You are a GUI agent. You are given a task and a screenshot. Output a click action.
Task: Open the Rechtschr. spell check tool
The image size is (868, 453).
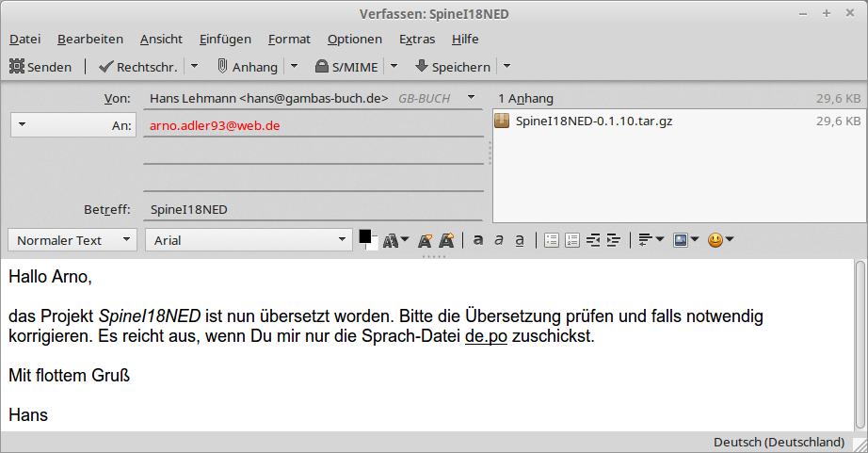[x=140, y=67]
